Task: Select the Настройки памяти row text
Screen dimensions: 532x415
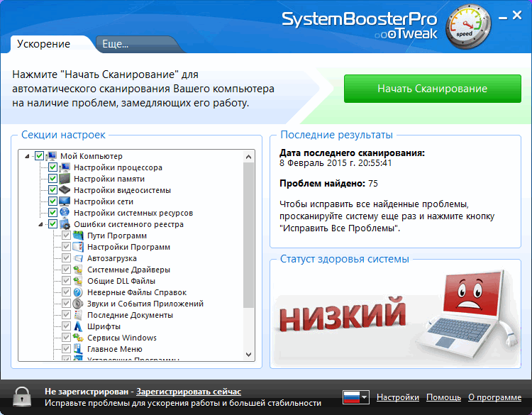Action: coord(109,179)
